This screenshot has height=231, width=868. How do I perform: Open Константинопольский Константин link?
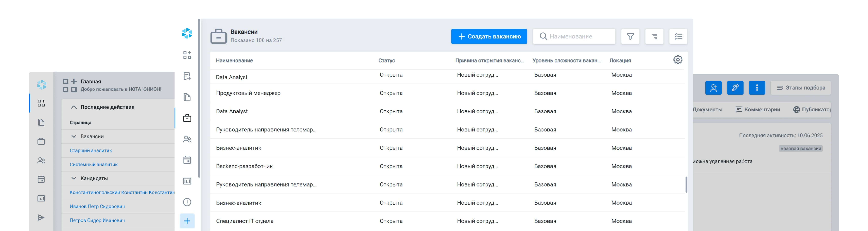coord(122,192)
